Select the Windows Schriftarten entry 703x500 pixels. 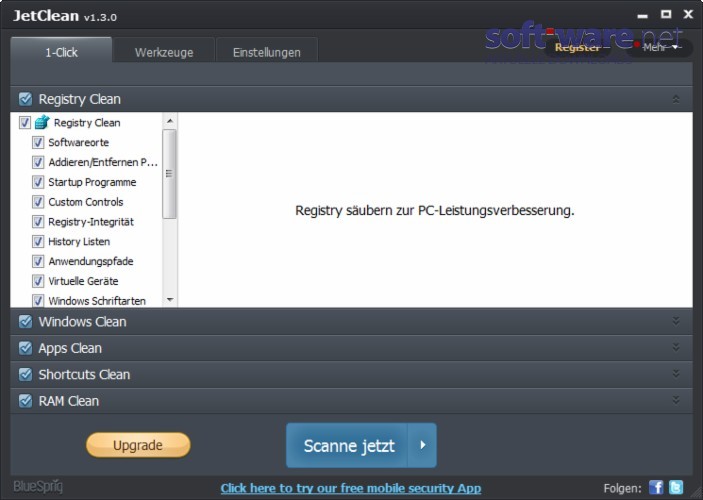tap(97, 300)
